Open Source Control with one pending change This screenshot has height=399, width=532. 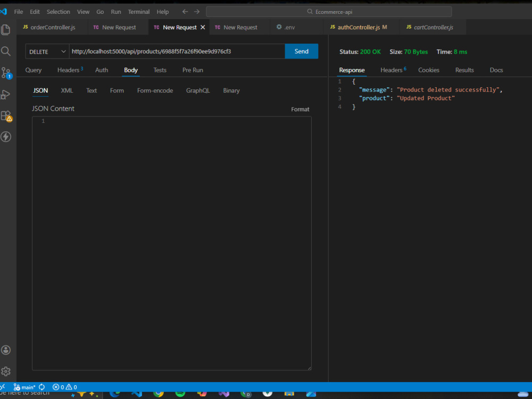pos(6,73)
